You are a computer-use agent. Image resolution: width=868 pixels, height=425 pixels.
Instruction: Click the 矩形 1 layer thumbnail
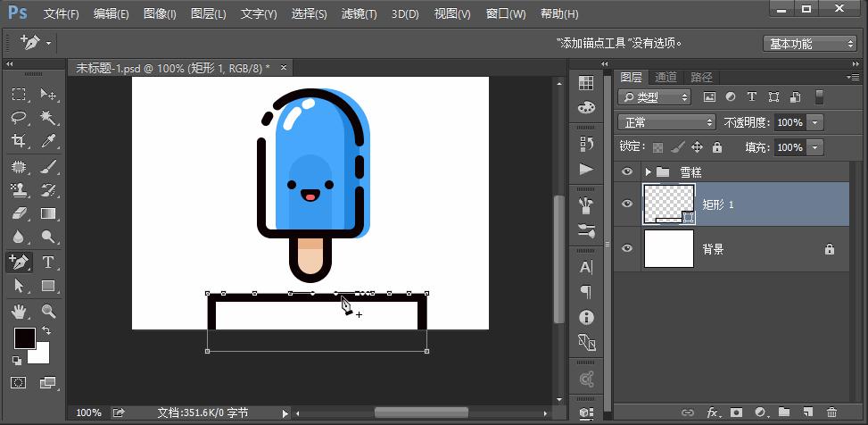coord(669,204)
